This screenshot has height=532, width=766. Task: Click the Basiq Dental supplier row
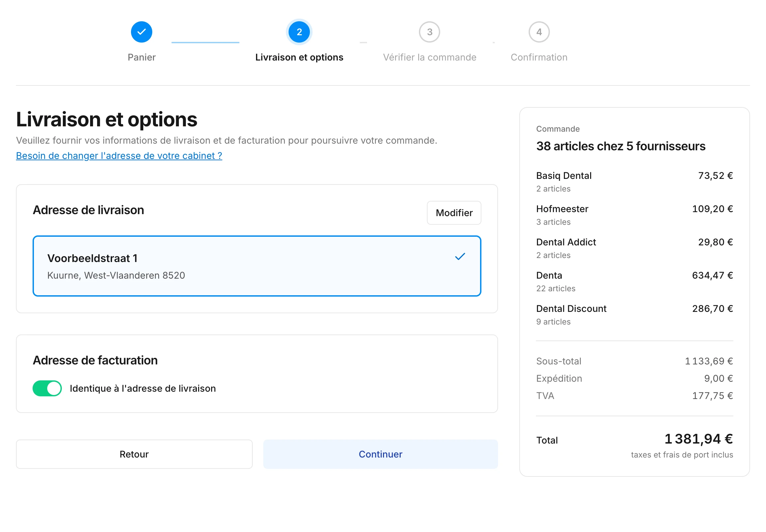(x=634, y=182)
